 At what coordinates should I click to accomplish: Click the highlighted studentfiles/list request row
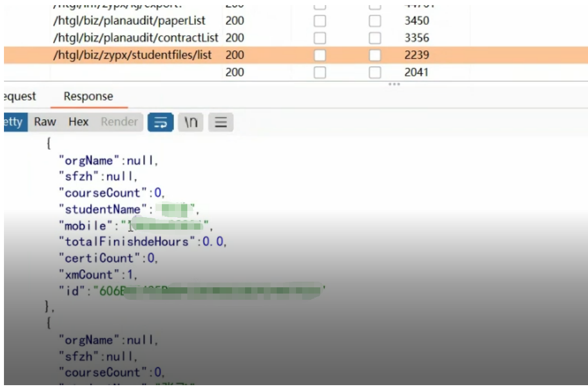coord(132,55)
